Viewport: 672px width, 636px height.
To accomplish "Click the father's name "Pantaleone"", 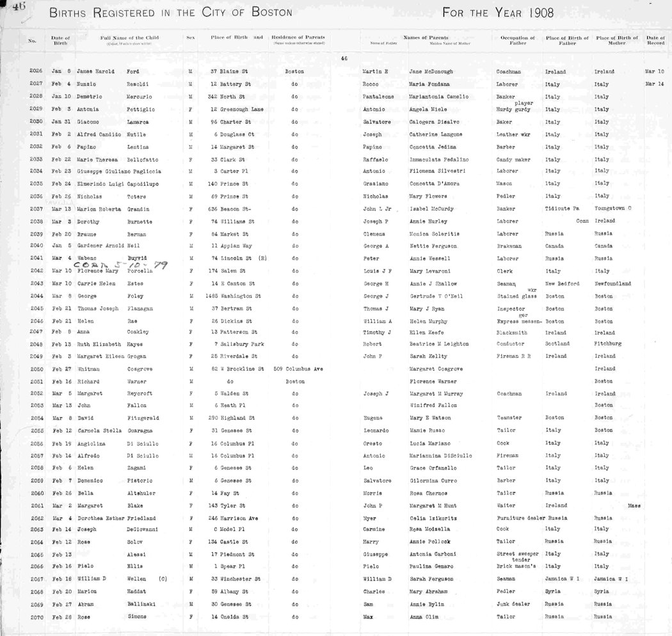I will 378,97.
